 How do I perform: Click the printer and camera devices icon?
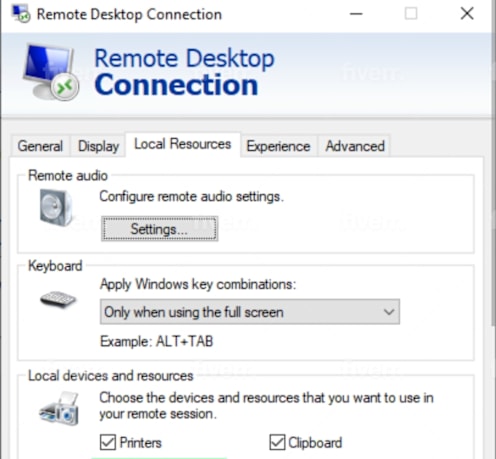[59, 409]
